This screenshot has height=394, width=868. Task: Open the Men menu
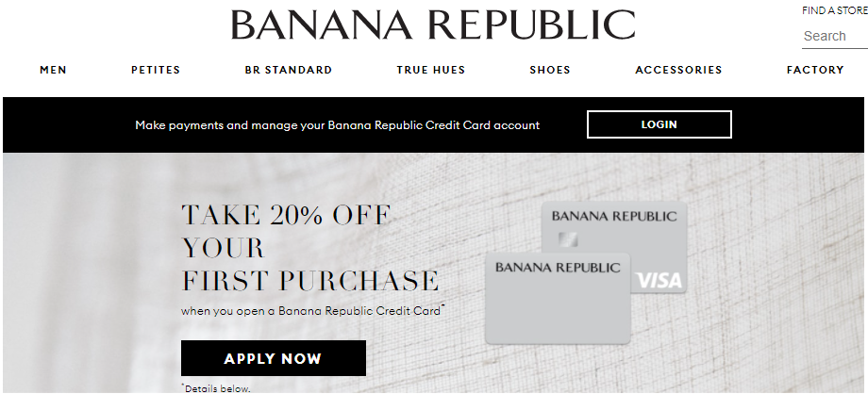pyautogui.click(x=53, y=70)
